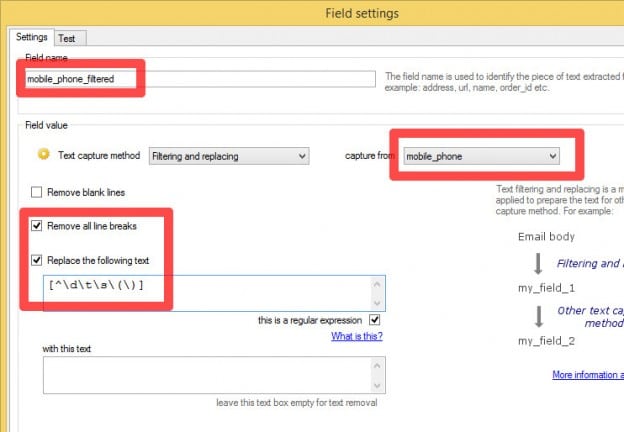This screenshot has width=624, height=432.
Task: Click down arrow of with this text scrollbar
Action: [x=378, y=385]
